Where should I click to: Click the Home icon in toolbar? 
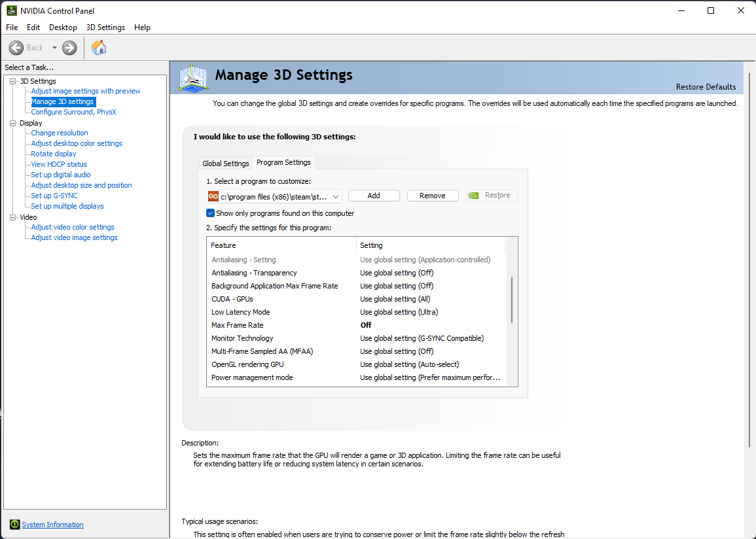pyautogui.click(x=99, y=47)
